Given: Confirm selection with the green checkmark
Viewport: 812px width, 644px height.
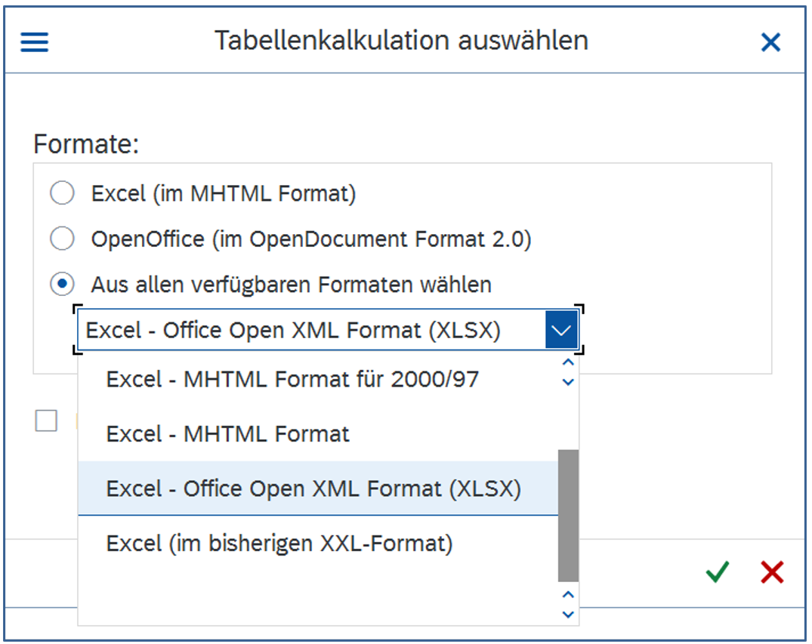Looking at the screenshot, I should pyautogui.click(x=717, y=572).
